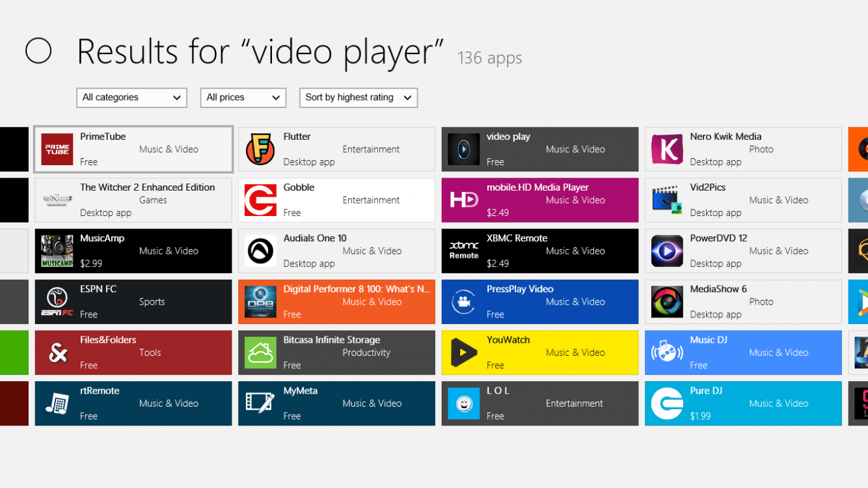The width and height of the screenshot is (868, 488).
Task: Click the Music DJ disc icon
Action: tap(667, 353)
